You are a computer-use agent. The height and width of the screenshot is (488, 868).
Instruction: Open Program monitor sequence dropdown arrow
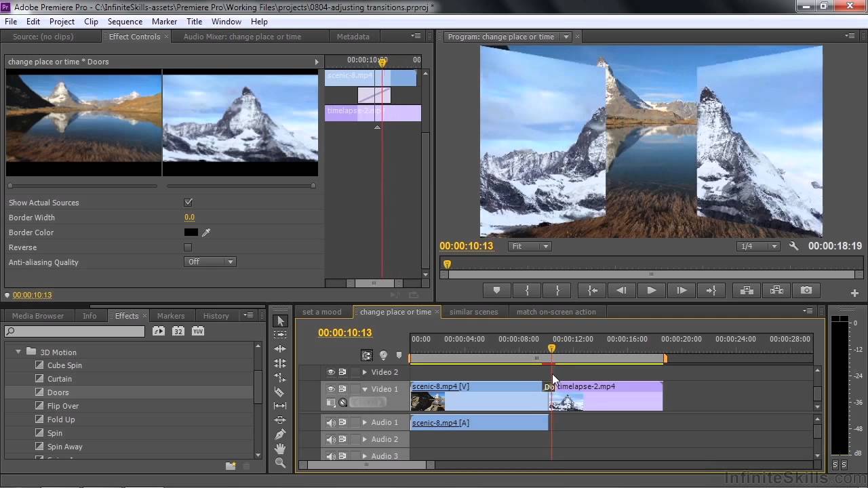566,37
